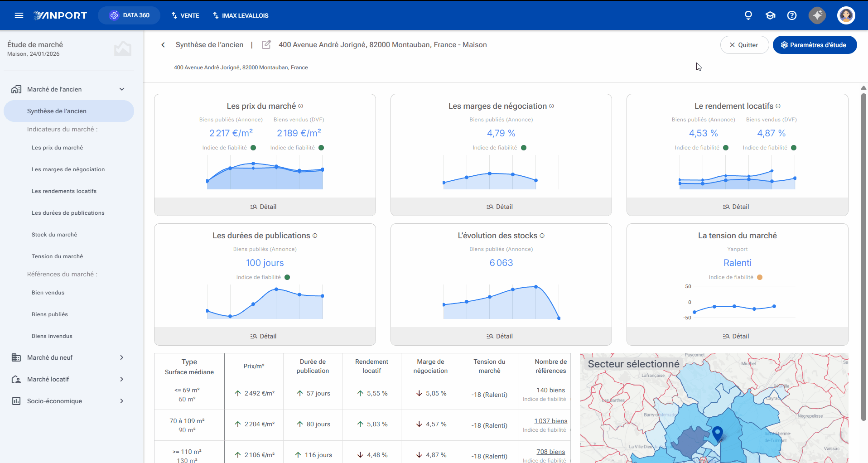Expand the Marché du neuf section
Viewport: 868px width, 463px height.
pyautogui.click(x=121, y=357)
